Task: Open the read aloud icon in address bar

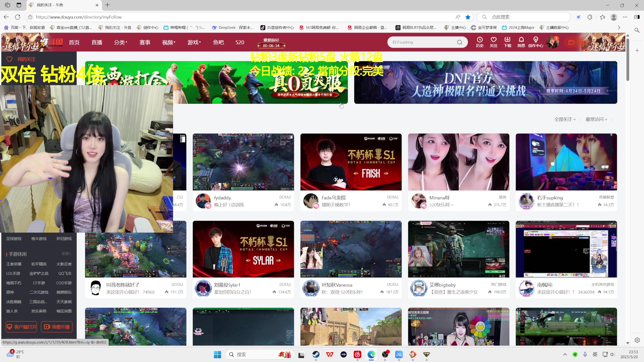Action: click(x=458, y=17)
